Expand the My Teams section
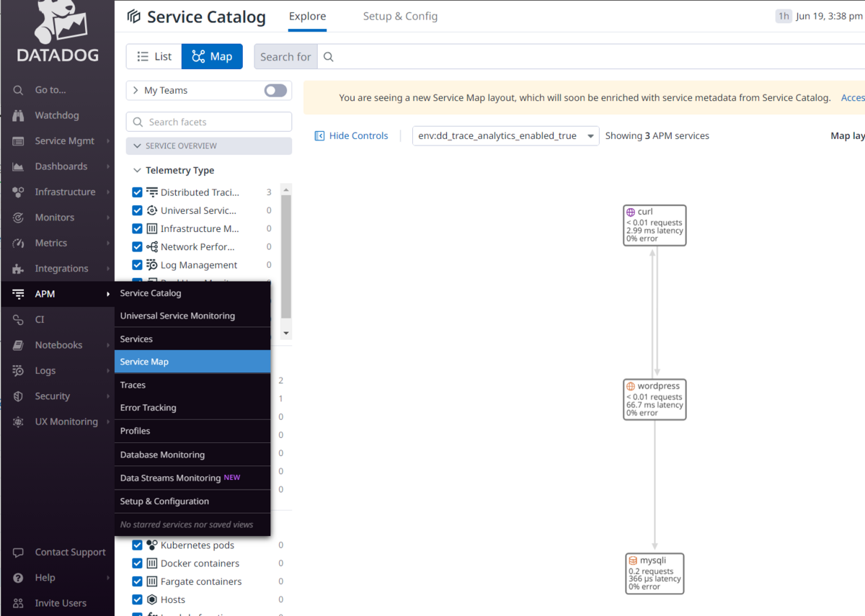This screenshot has height=616, width=865. point(136,90)
